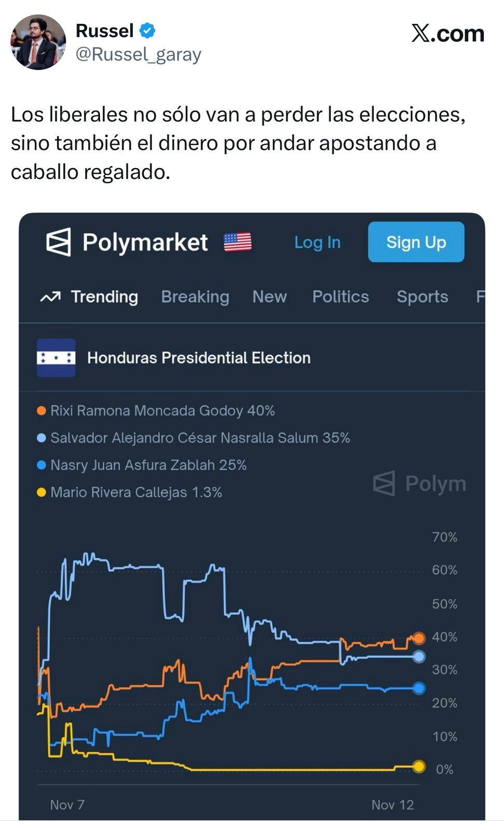Screen dimensions: 504x830
Task: Toggle the Mario Rivera Callejas series
Action: pyautogui.click(x=135, y=492)
